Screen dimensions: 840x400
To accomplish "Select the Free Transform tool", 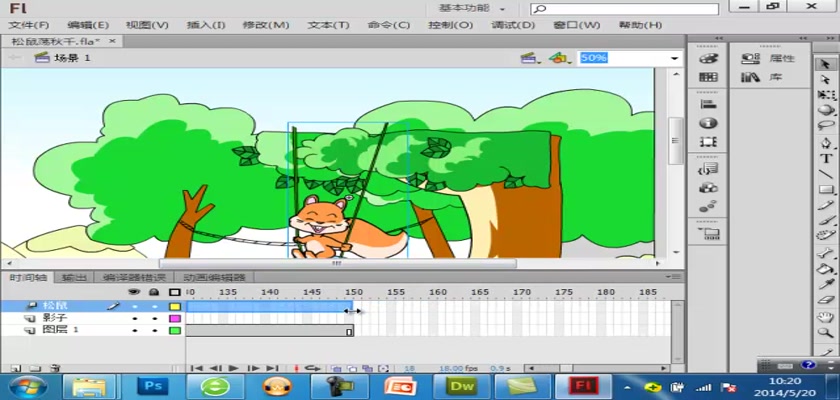I will (826, 95).
